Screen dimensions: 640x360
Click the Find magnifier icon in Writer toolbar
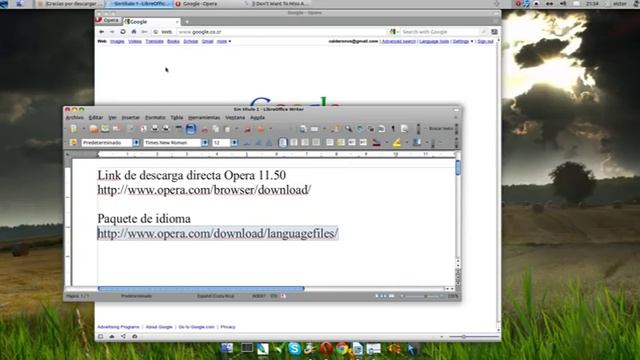point(349,129)
